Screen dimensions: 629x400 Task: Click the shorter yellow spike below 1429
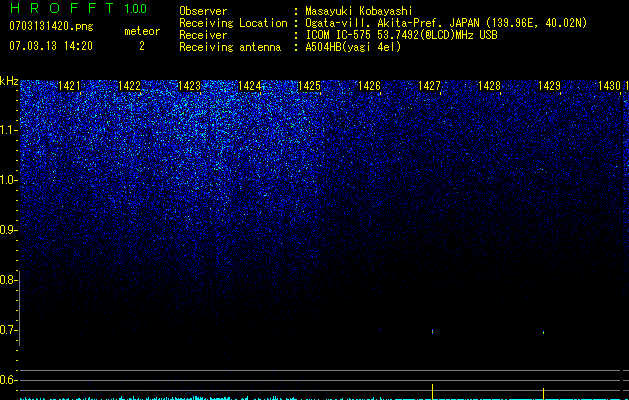[543, 394]
